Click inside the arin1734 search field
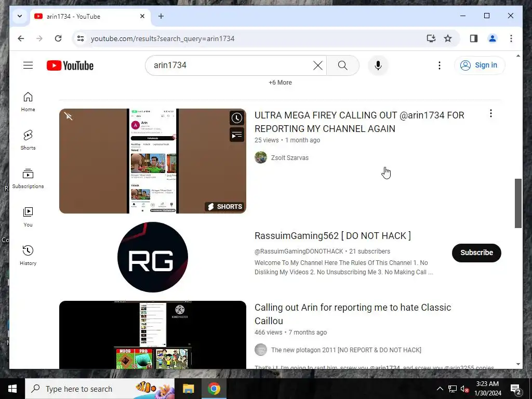532x399 pixels. pos(231,65)
